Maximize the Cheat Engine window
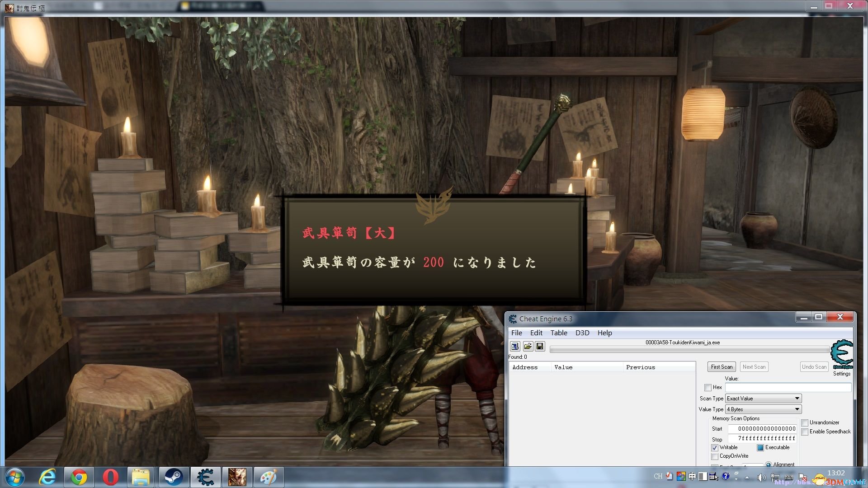The width and height of the screenshot is (868, 488). [819, 317]
